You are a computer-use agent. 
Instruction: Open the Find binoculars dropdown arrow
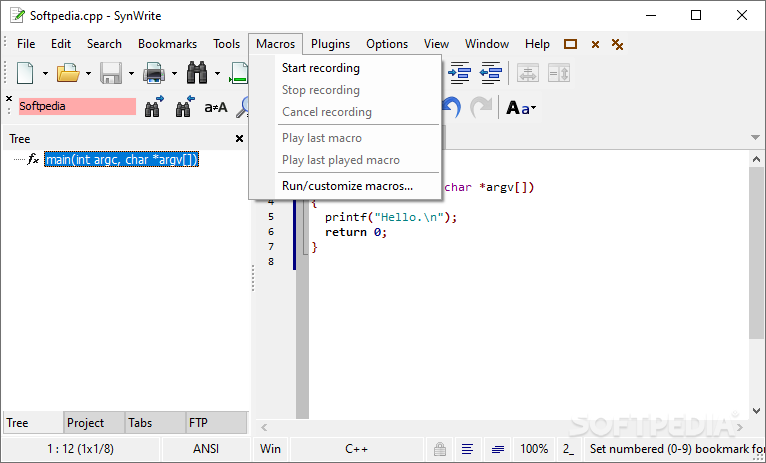click(217, 74)
